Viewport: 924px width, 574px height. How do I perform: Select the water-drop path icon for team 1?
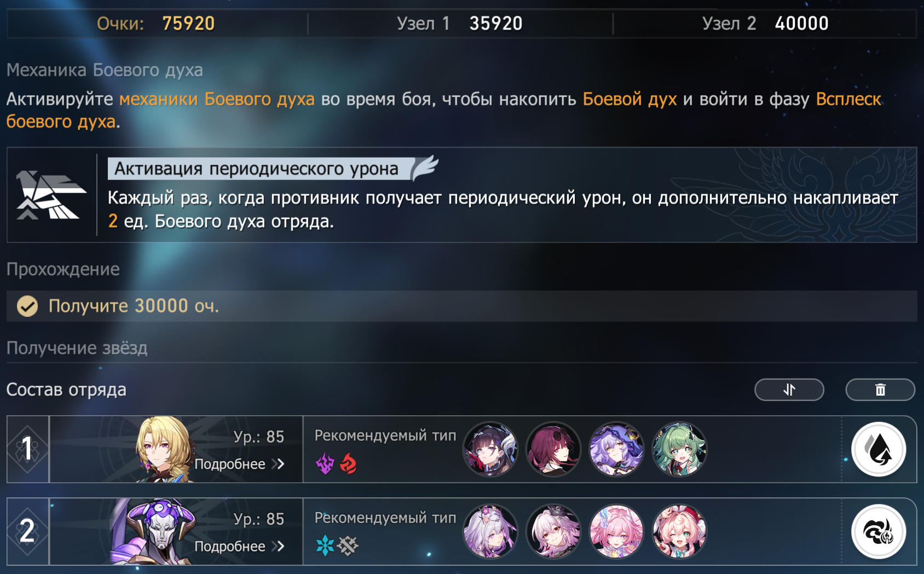pyautogui.click(x=879, y=449)
